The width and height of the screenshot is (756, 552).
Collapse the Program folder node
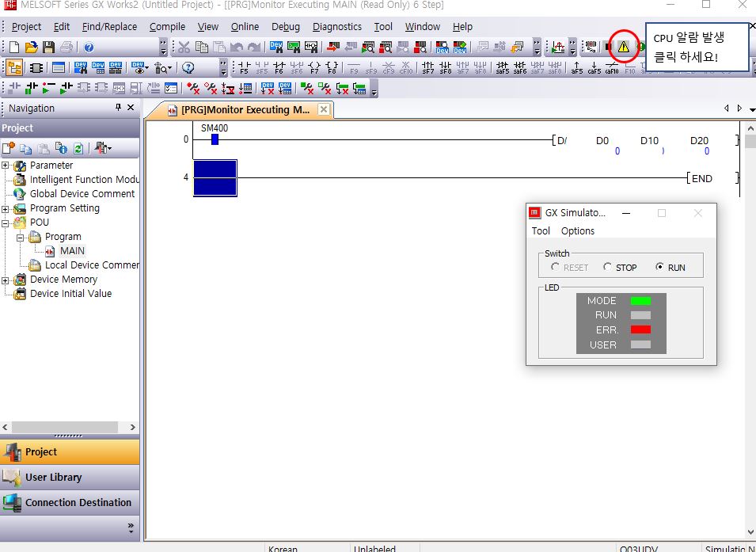pyautogui.click(x=21, y=238)
